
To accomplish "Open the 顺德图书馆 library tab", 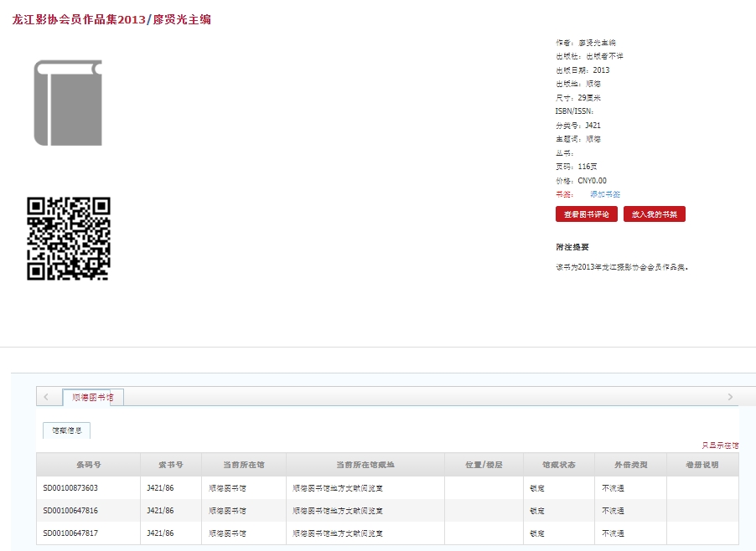I will click(x=92, y=397).
